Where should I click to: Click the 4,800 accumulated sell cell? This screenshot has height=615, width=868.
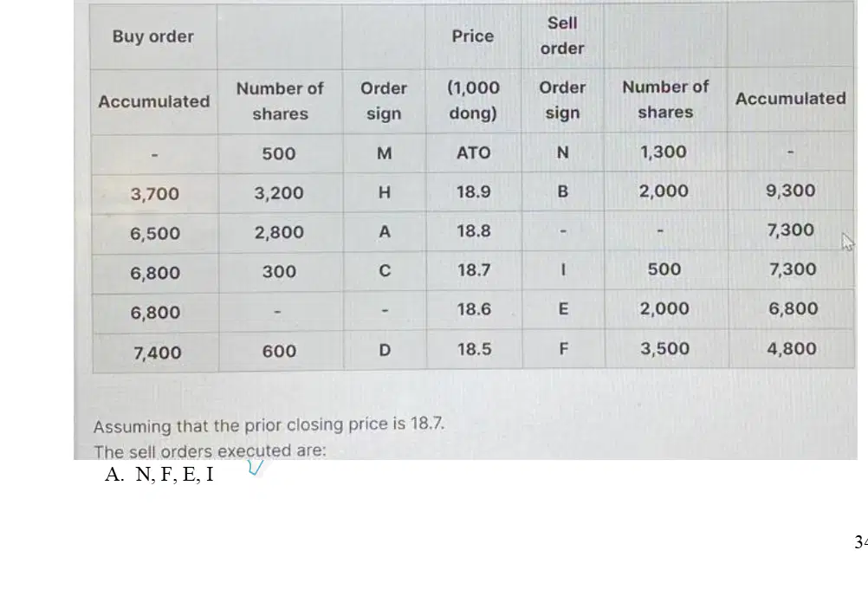tap(792, 349)
